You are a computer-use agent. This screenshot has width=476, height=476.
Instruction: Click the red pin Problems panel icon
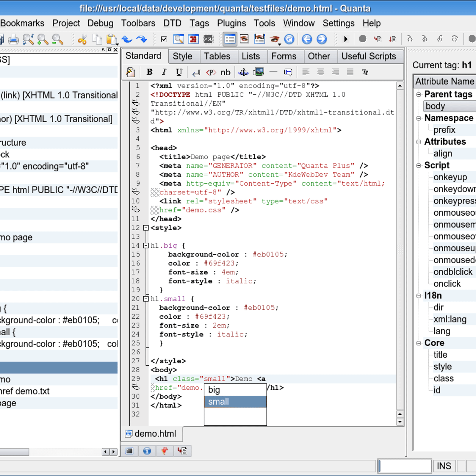tap(165, 451)
